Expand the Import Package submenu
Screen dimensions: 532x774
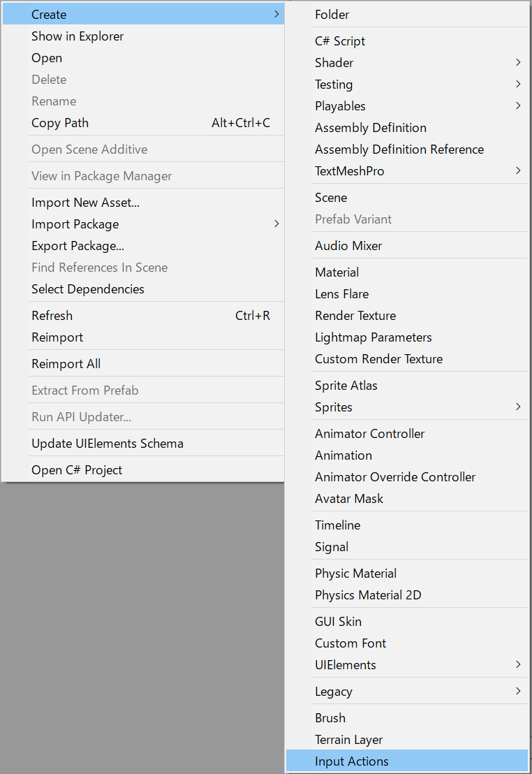144,224
